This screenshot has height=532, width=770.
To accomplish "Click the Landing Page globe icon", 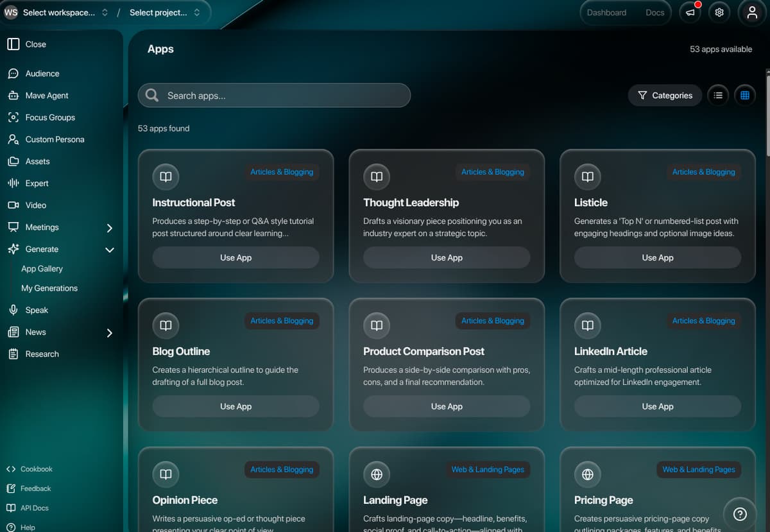I will (377, 474).
